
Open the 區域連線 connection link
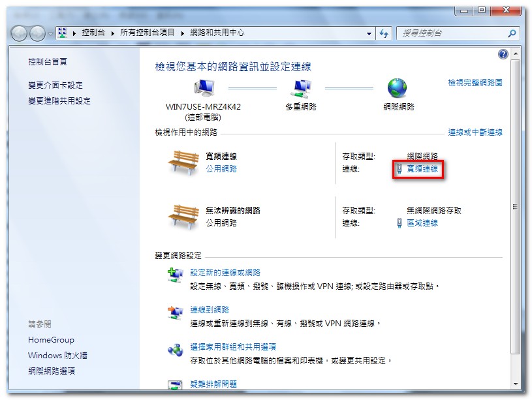coord(422,223)
